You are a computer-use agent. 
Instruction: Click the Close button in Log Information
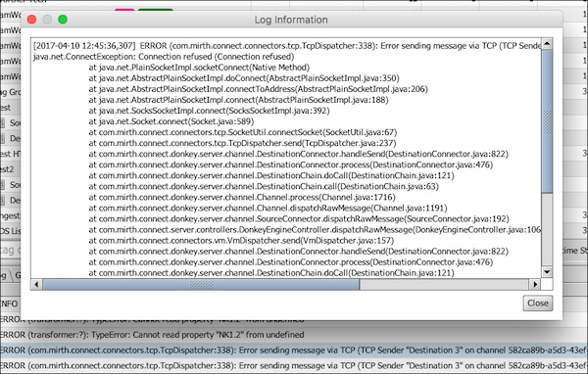tap(538, 304)
